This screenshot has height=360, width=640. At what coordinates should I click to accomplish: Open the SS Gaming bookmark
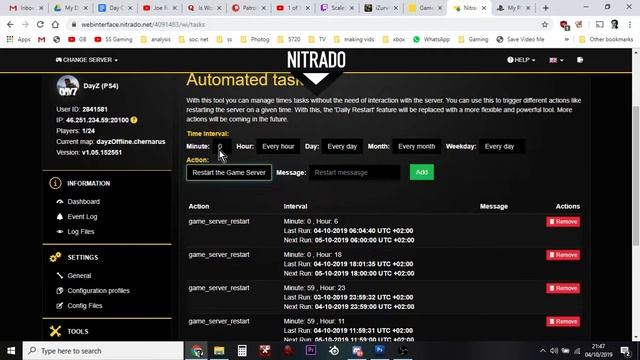pos(113,40)
